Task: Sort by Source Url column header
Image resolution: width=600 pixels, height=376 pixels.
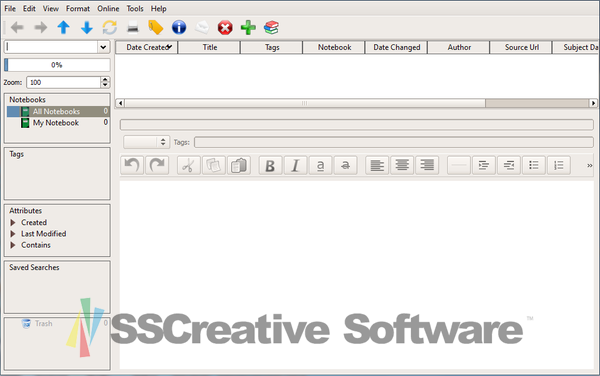Action: point(521,47)
